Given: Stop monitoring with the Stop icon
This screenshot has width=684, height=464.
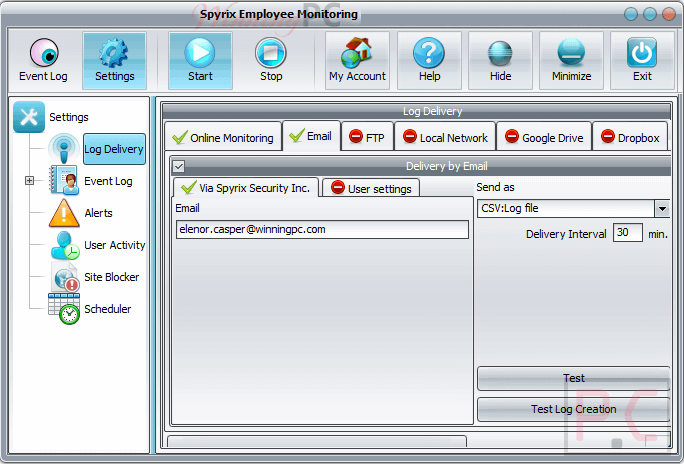Looking at the screenshot, I should 271,53.
